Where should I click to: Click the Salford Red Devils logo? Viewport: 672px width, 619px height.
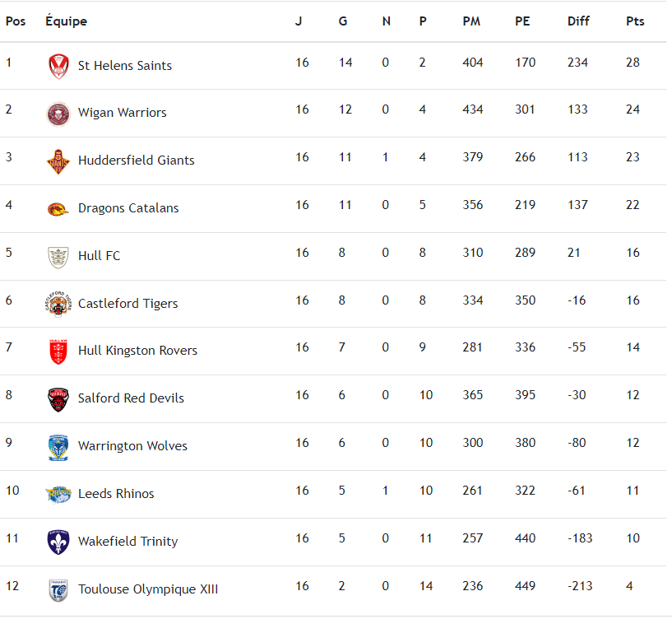(x=58, y=399)
